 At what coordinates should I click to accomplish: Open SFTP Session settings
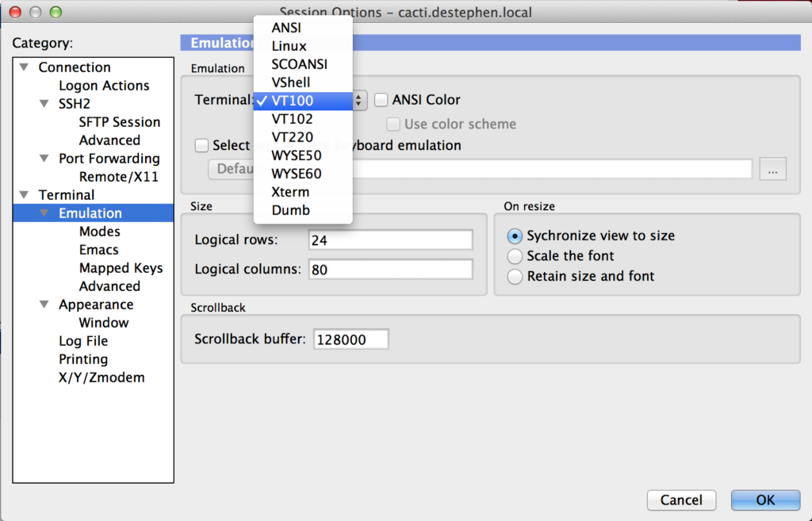click(x=120, y=121)
